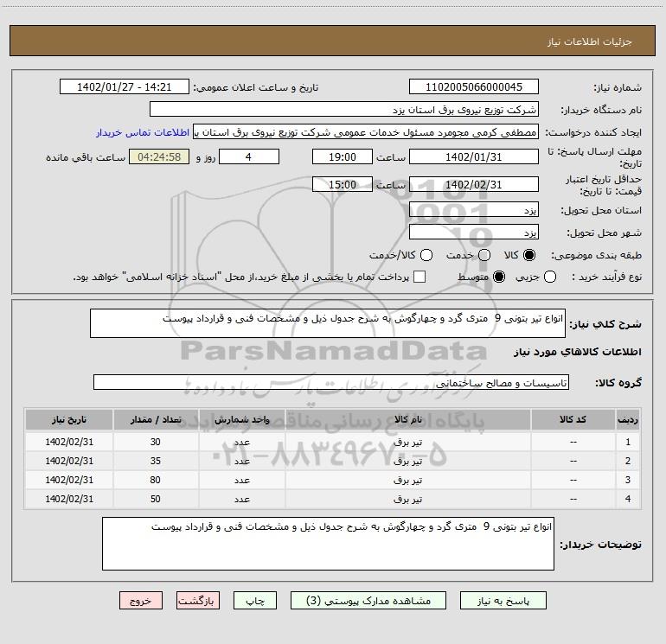Screen dimensions: 666x644
Task: Click the تعداد / مقدار column header
Action: click(156, 420)
